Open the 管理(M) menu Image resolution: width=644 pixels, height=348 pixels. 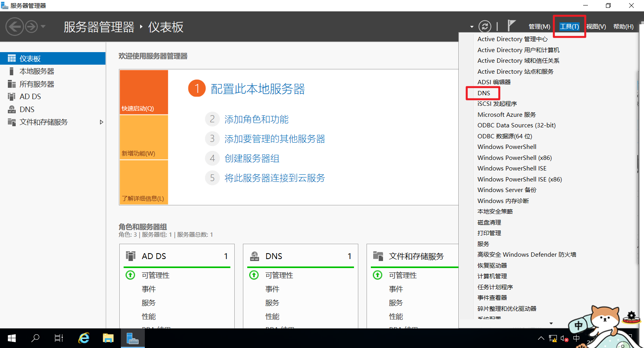(x=539, y=26)
